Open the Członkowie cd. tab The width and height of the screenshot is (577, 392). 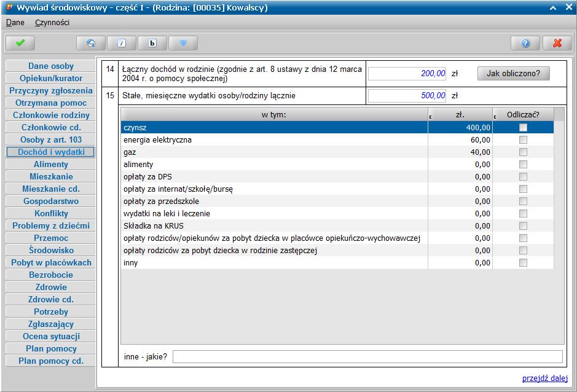[51, 127]
